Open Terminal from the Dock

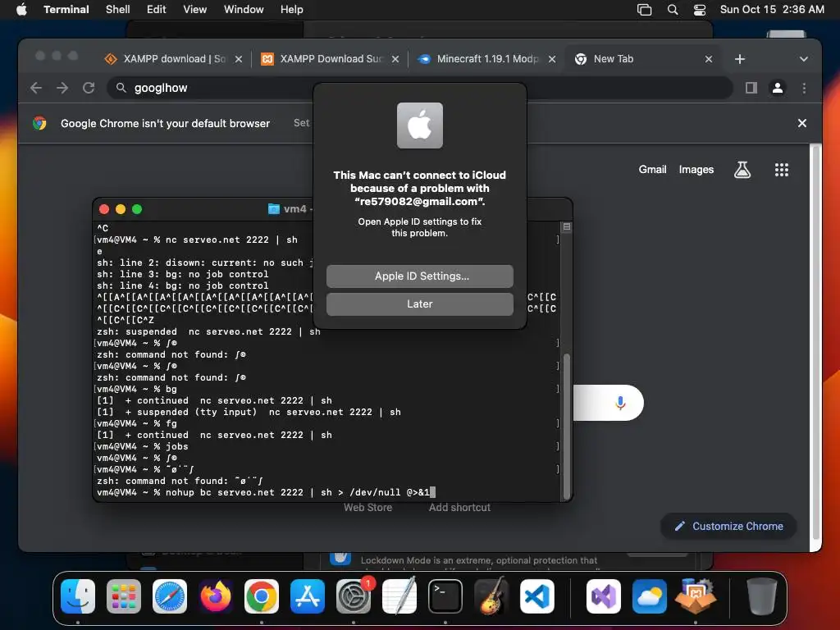click(x=445, y=596)
